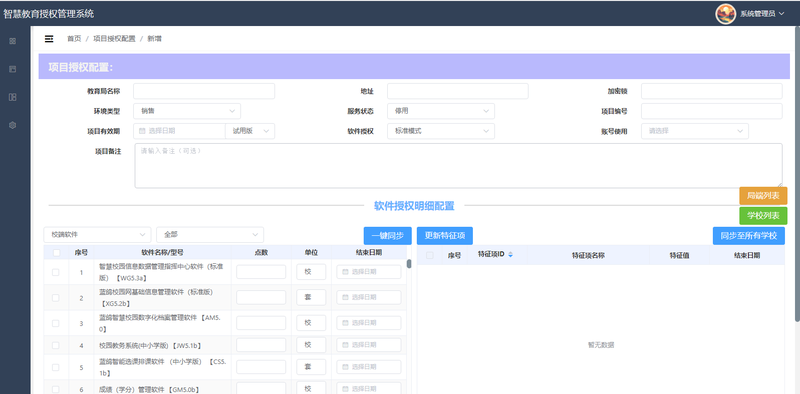Click the 软件名称/型号 column header
Viewport: 800px width, 394px height.
(x=163, y=252)
